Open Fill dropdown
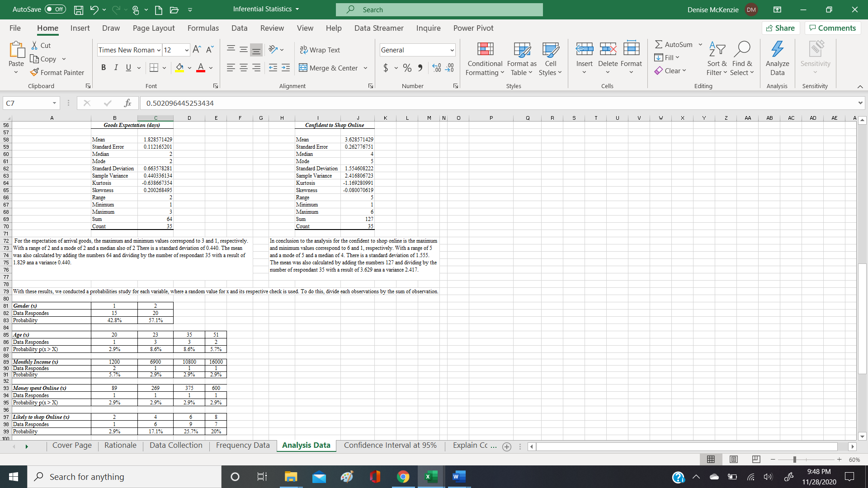 [x=667, y=57]
